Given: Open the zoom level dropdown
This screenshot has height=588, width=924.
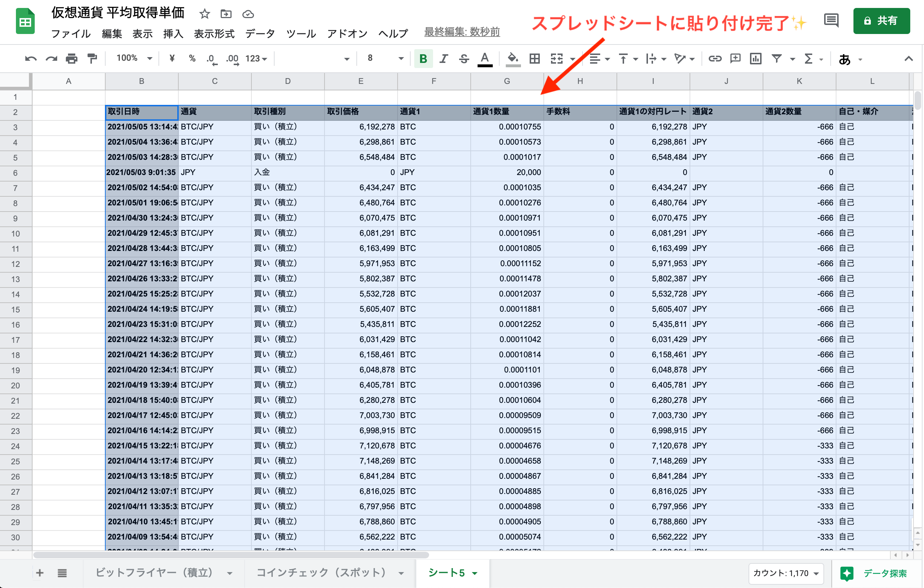Looking at the screenshot, I should click(132, 58).
